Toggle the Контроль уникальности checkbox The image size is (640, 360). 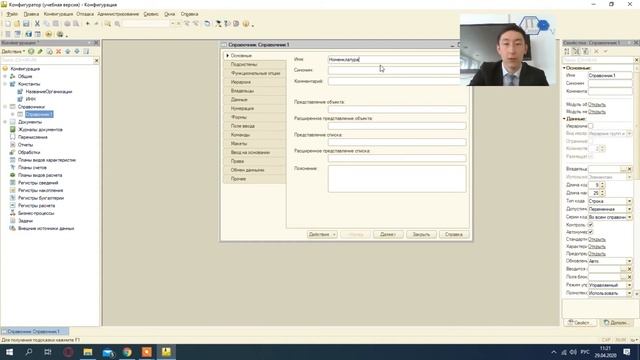coord(590,225)
